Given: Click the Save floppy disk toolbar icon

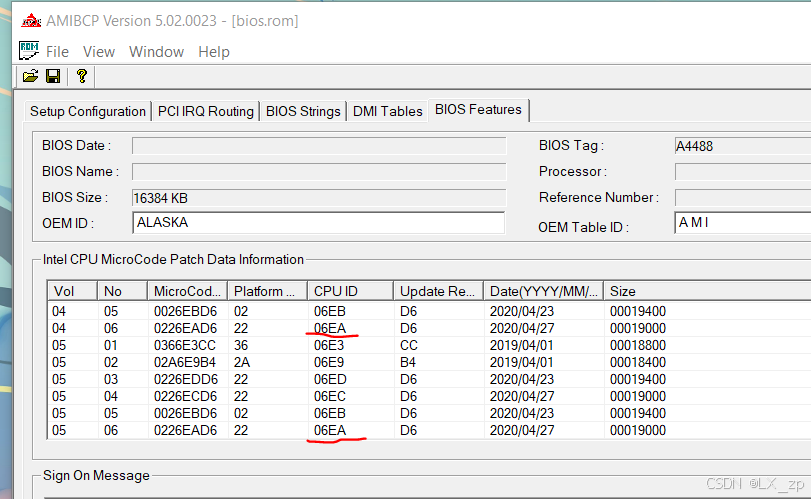Looking at the screenshot, I should (x=53, y=77).
